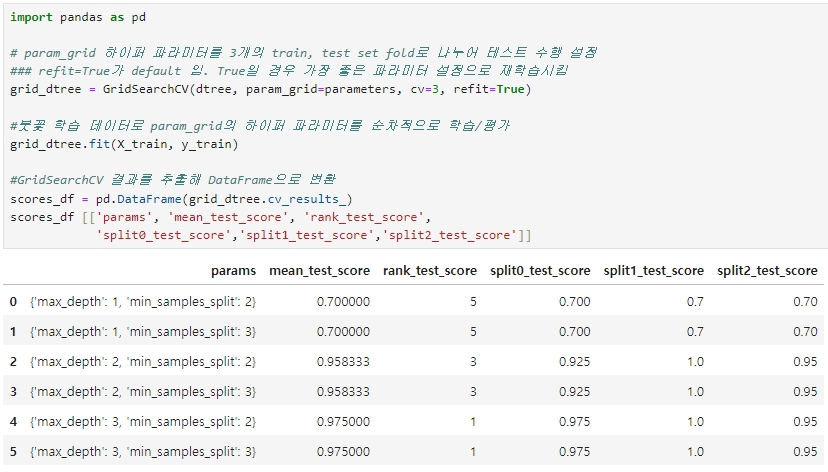The height and width of the screenshot is (472, 828).
Task: Click the split1_test_score column header
Action: 654,271
